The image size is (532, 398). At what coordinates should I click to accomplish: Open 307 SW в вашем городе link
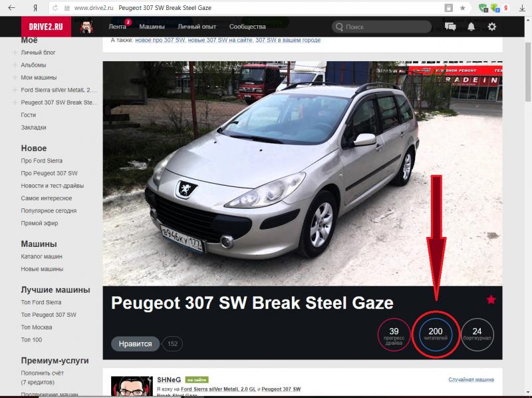(288, 40)
